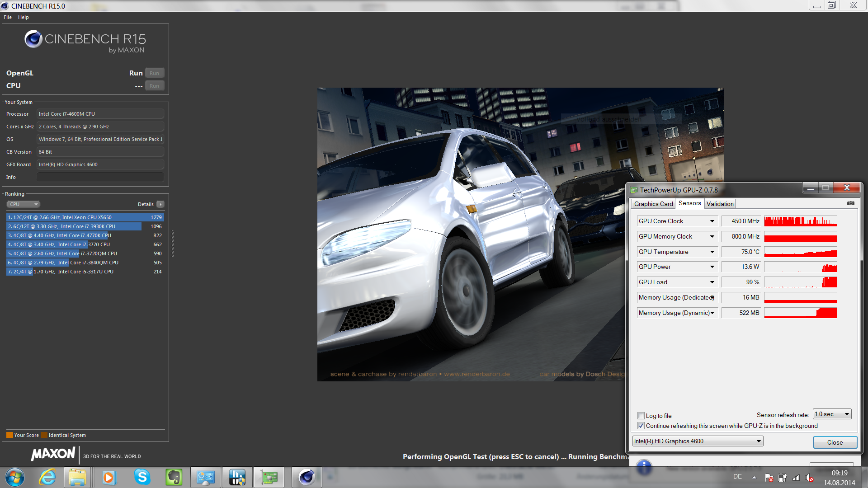Viewport: 868px width, 488px height.
Task: Expand the GPU Core Clock dropdown arrow
Action: pyautogui.click(x=712, y=221)
